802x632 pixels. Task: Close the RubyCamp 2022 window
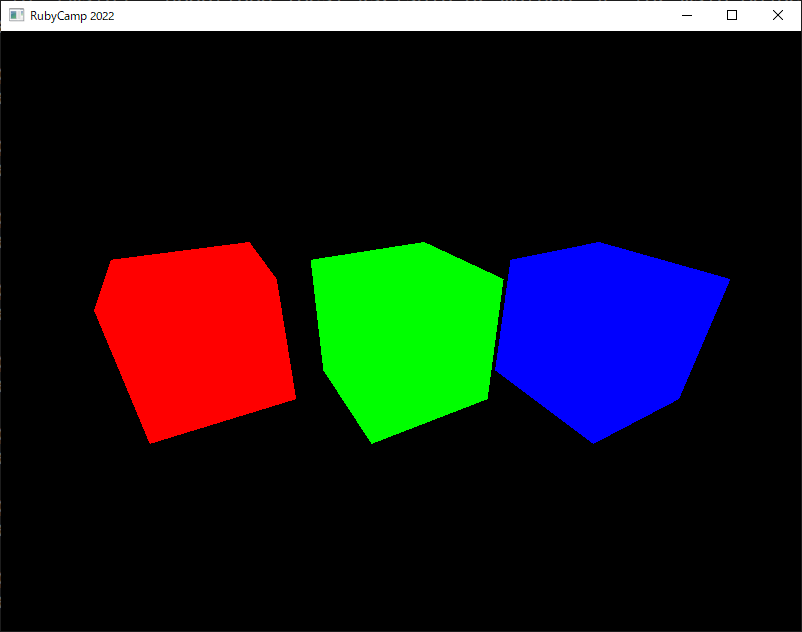coord(777,15)
